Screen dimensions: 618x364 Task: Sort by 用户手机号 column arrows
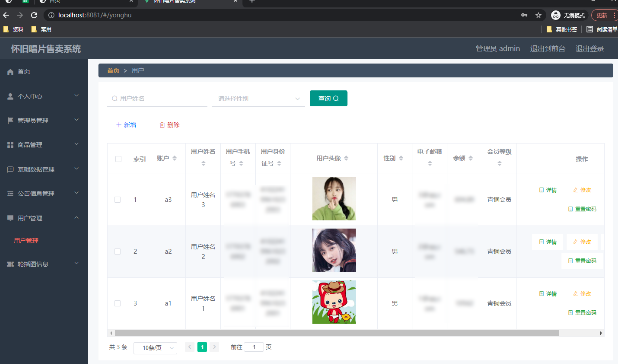point(241,164)
